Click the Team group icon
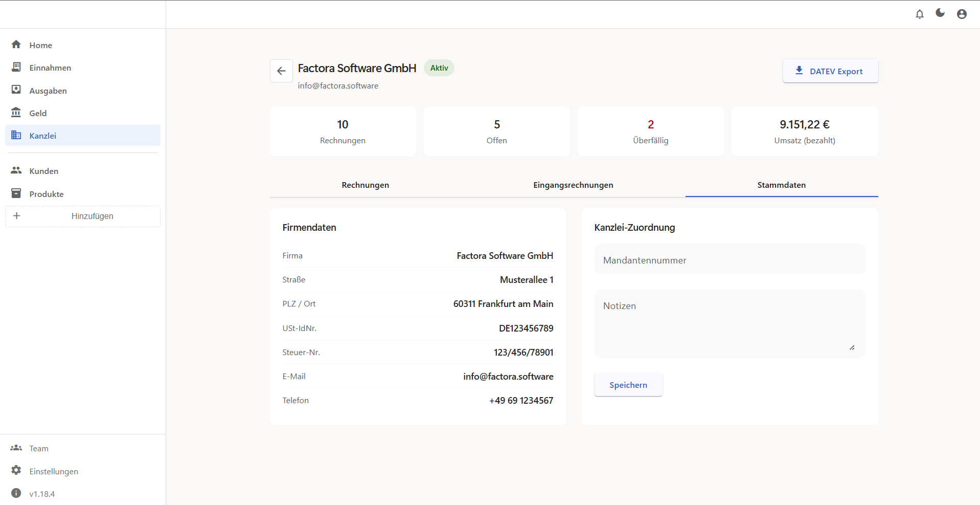980x505 pixels. pos(16,448)
